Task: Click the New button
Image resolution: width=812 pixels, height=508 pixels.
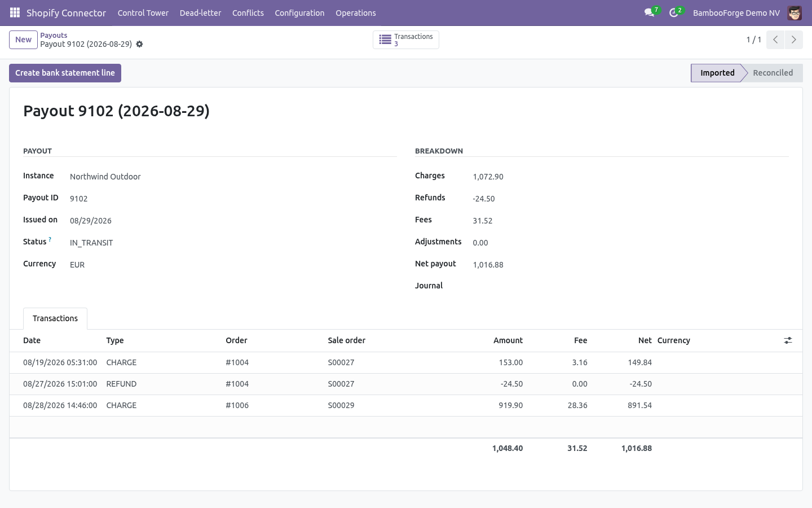Action: tap(23, 40)
